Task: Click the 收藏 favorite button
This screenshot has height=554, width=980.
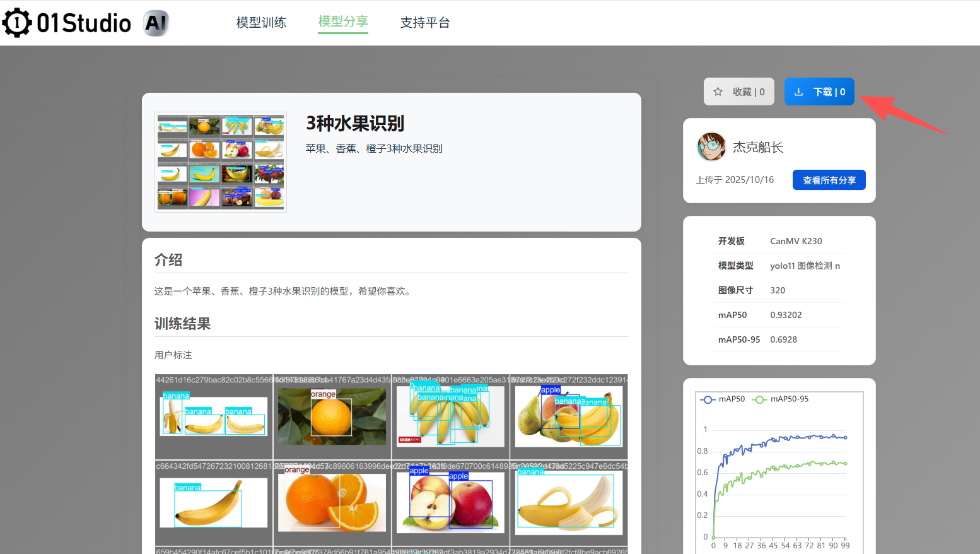Action: pos(739,92)
